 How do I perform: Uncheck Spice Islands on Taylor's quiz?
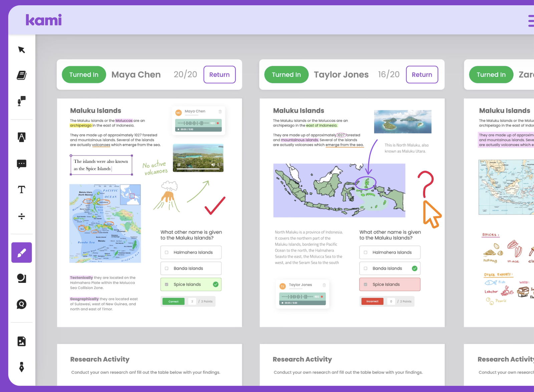[365, 284]
